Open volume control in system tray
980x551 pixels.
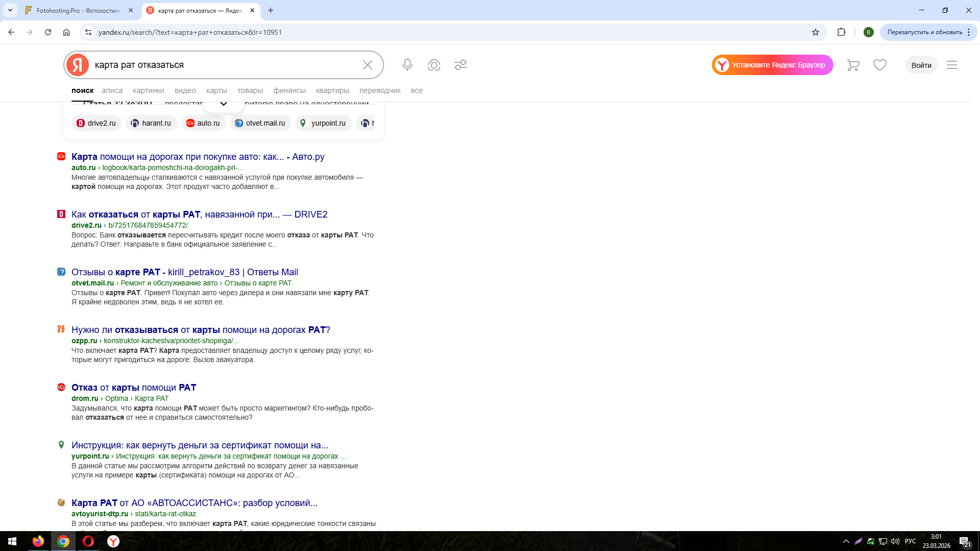(x=895, y=541)
